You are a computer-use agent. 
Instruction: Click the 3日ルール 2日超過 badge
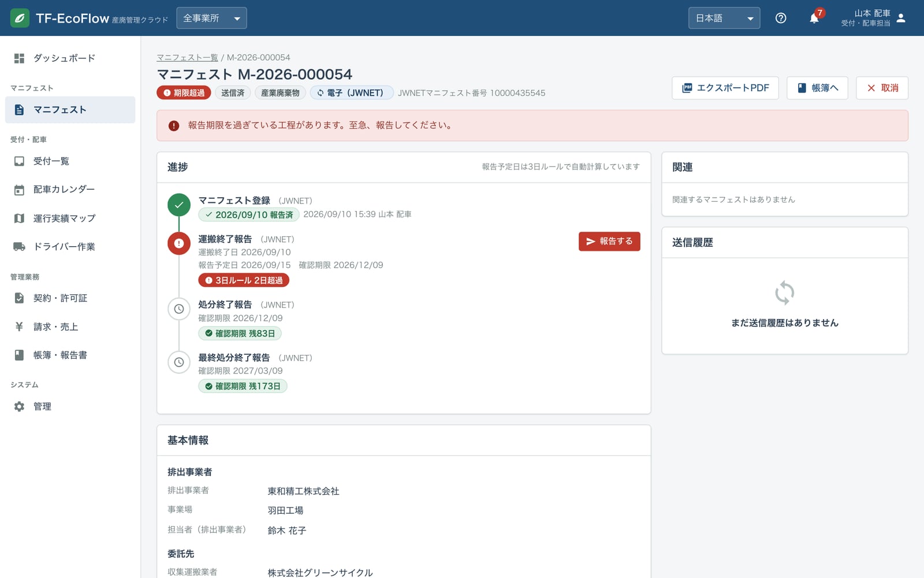tap(244, 280)
